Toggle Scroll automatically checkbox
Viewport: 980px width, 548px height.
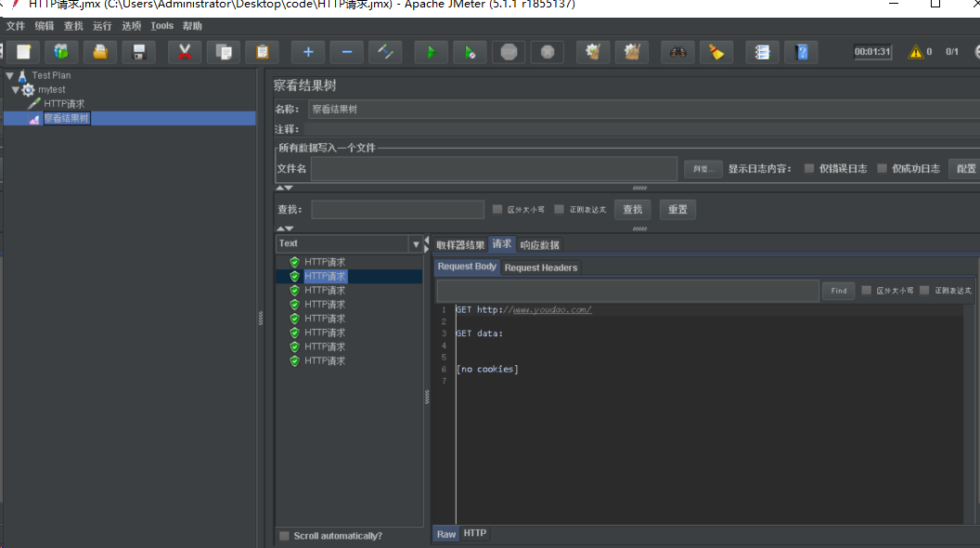click(x=284, y=536)
